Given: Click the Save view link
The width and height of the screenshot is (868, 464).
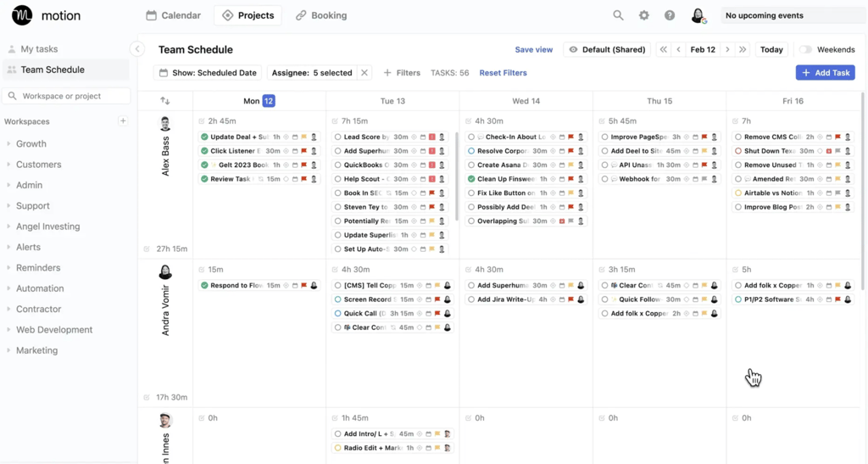Looking at the screenshot, I should click(x=534, y=49).
